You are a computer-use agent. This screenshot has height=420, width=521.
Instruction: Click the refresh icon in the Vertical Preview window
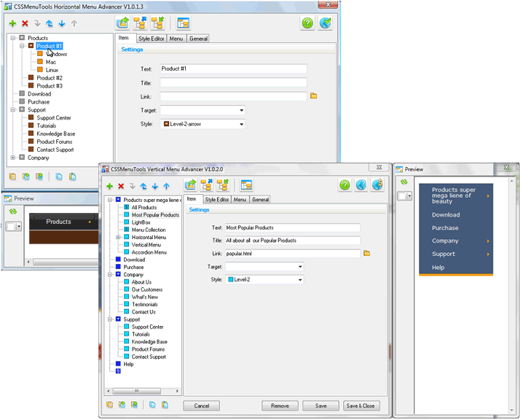click(x=404, y=182)
